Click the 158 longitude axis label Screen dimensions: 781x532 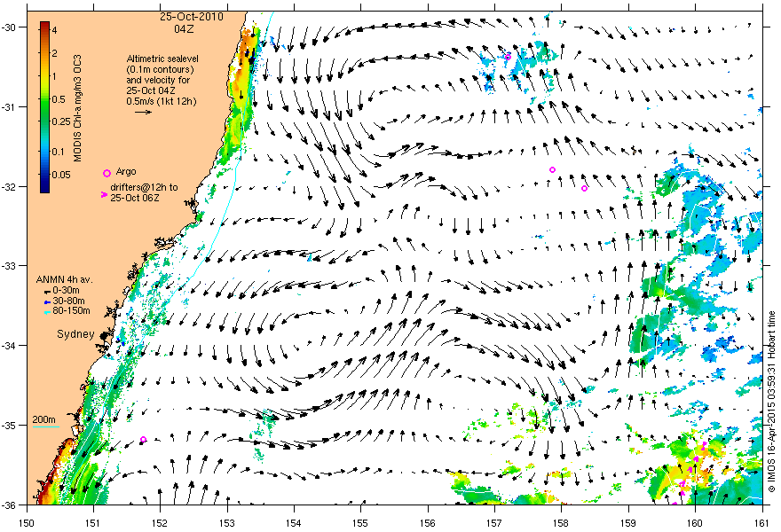pyautogui.click(x=561, y=523)
